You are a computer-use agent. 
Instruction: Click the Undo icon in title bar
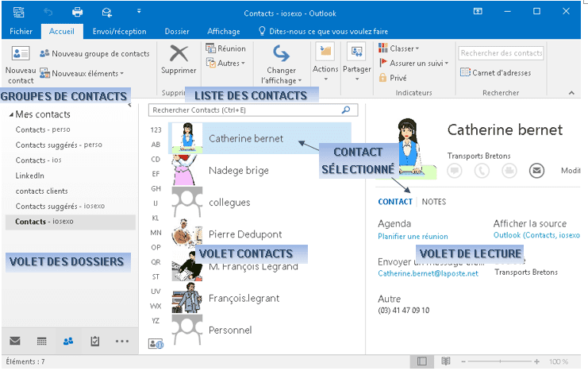[48, 13]
